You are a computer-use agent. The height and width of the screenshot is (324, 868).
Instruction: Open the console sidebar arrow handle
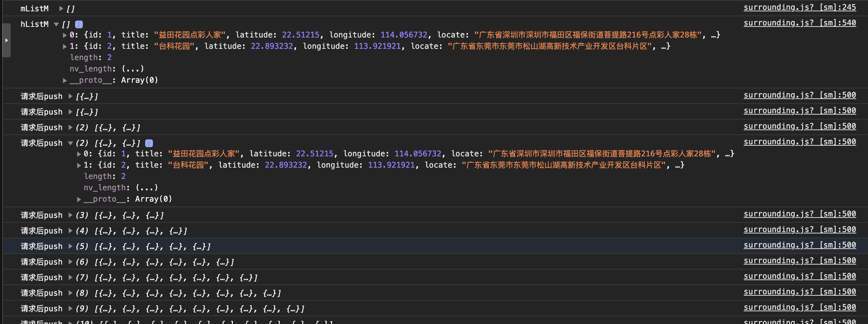click(x=6, y=40)
